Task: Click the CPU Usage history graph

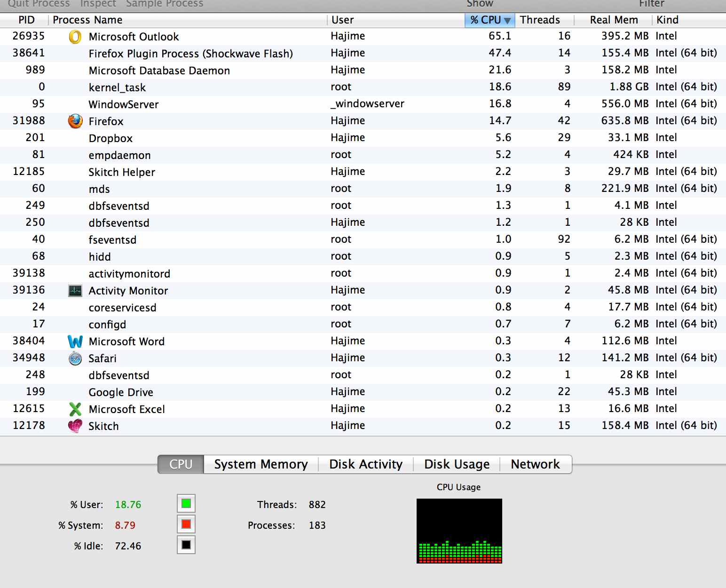Action: click(x=459, y=531)
